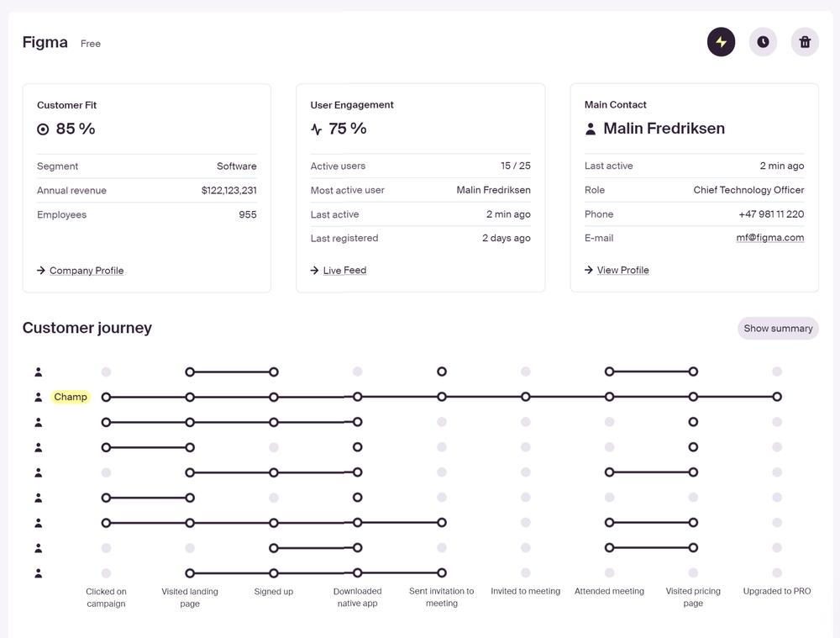
Task: Click the yellow Champ badge
Action: (x=71, y=397)
